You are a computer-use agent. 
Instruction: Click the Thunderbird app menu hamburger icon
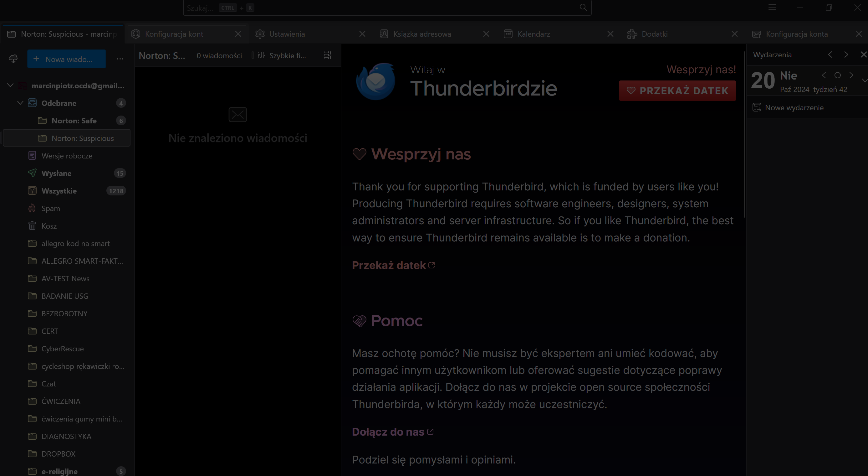[x=772, y=8]
